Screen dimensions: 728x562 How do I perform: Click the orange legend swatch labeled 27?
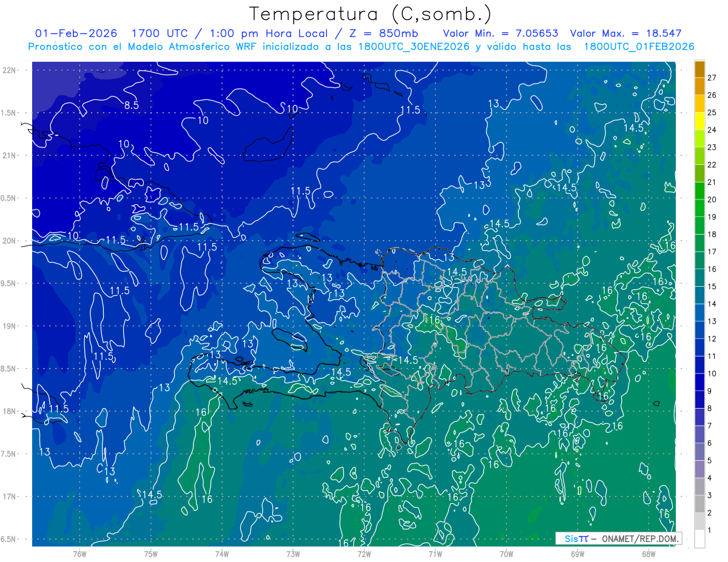point(699,70)
